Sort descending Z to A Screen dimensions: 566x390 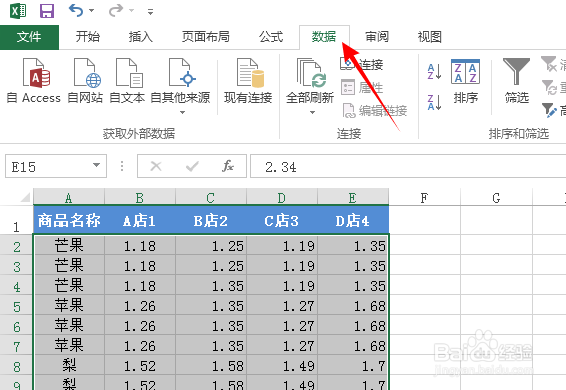coord(434,102)
